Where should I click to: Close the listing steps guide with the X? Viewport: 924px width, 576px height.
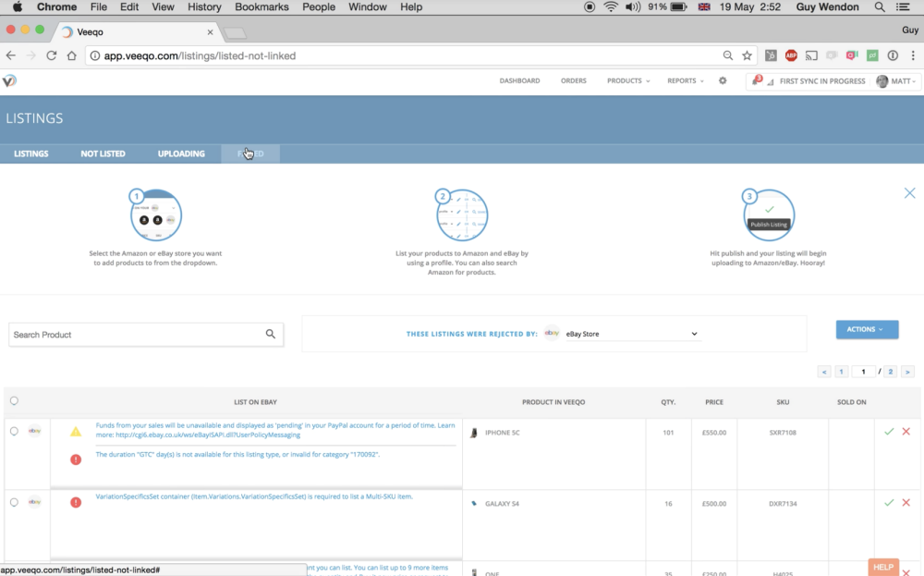coord(910,193)
